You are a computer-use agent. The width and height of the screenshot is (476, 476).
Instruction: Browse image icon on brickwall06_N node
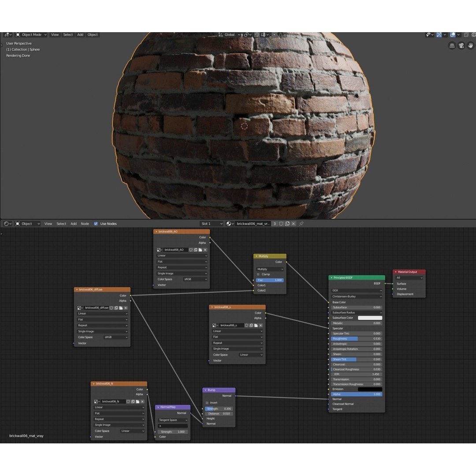[x=97, y=402]
